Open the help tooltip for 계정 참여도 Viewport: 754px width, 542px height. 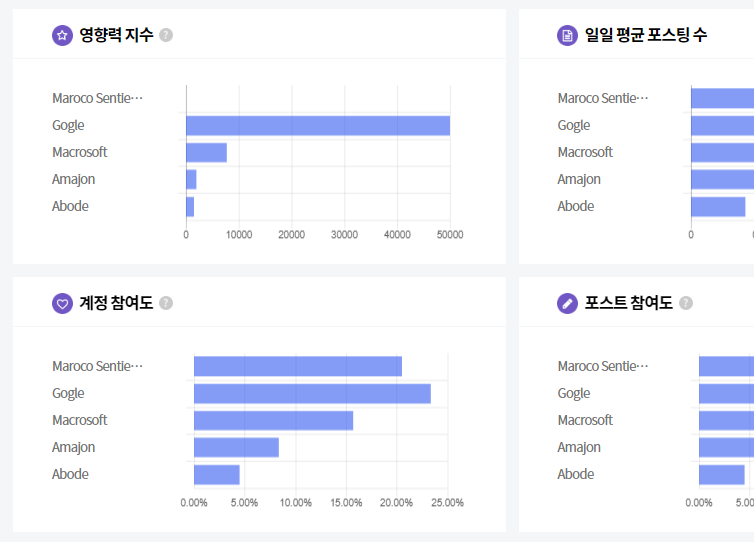pyautogui.click(x=166, y=303)
